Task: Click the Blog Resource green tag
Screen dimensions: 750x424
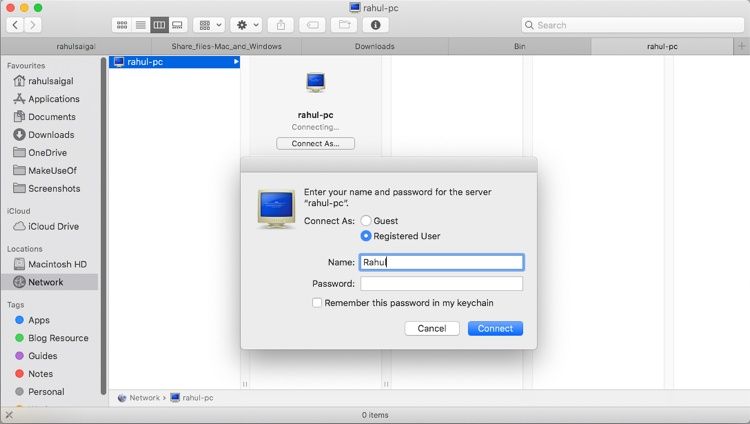Action: (x=58, y=338)
